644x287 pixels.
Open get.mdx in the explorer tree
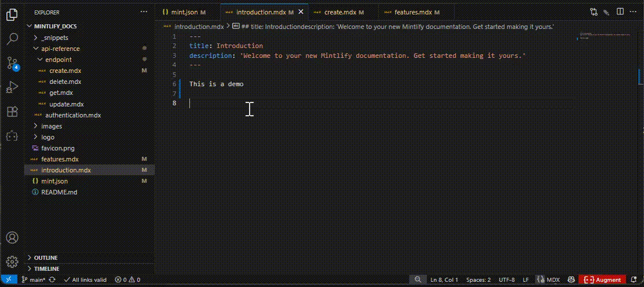click(x=90, y=93)
